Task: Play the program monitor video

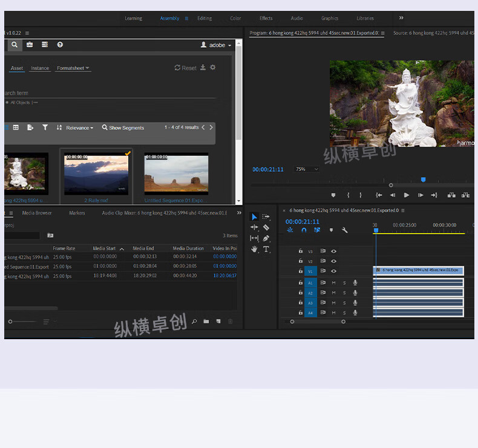Action: [406, 195]
